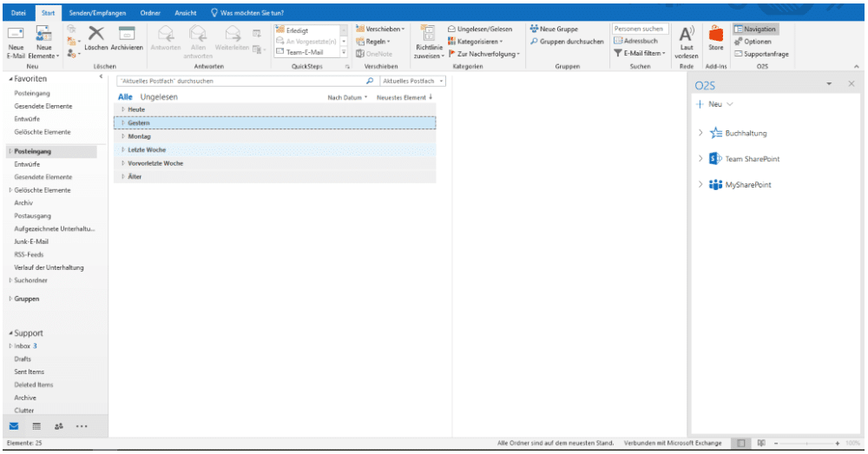Image resolution: width=868 pixels, height=454 pixels.
Task: Click the Löschen delete icon
Action: point(96,34)
